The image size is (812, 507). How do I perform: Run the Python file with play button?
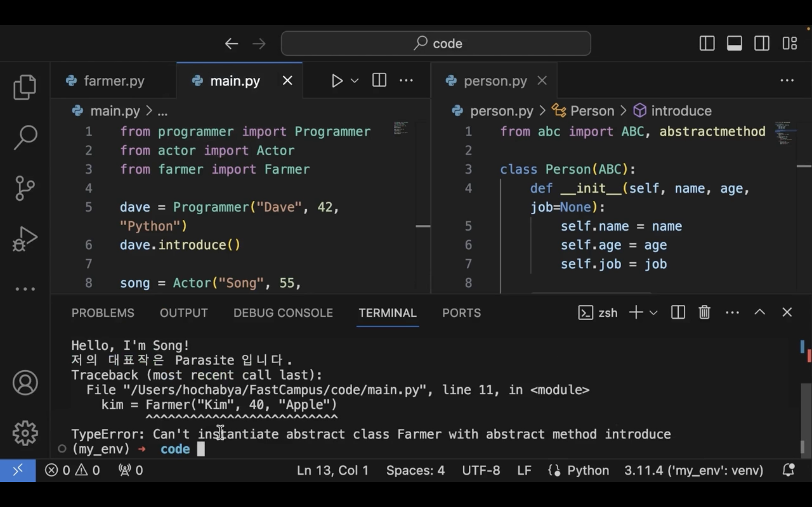coord(337,81)
